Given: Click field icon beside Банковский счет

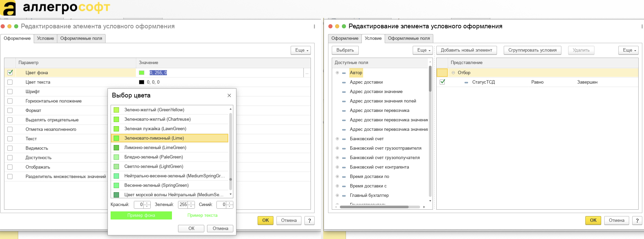Looking at the screenshot, I should pyautogui.click(x=344, y=139).
